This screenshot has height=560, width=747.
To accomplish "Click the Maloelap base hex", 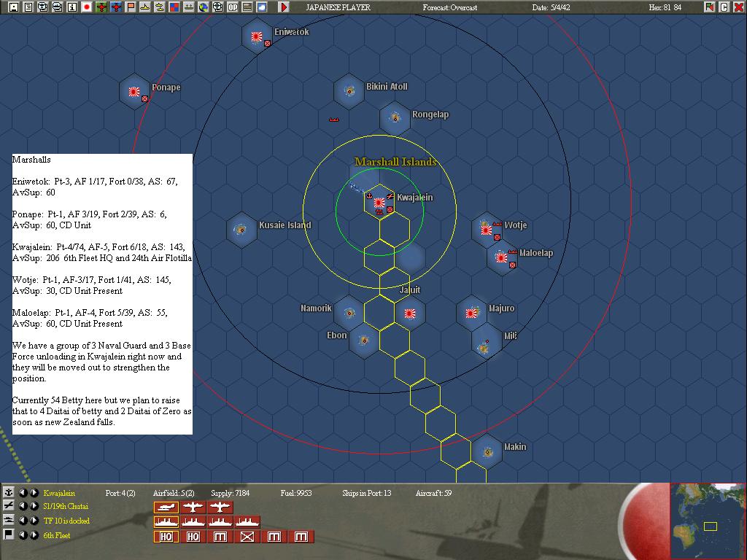I will coord(502,257).
